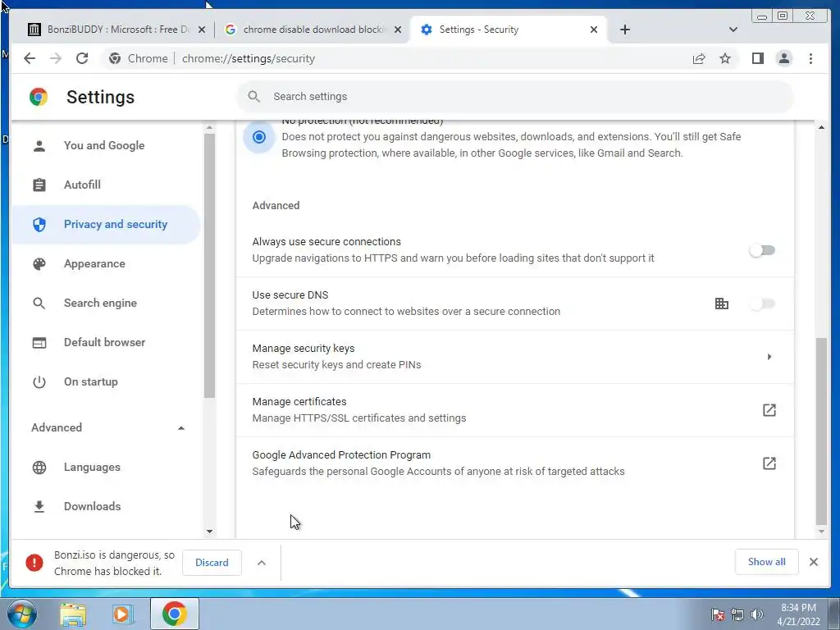
Task: Open the Windows Start menu
Action: pos(21,614)
